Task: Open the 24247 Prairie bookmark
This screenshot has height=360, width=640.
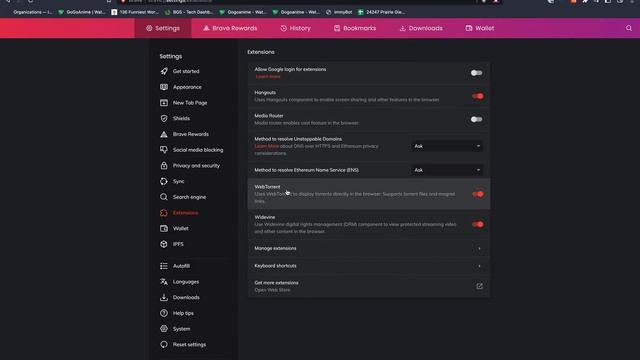Action: tap(382, 12)
